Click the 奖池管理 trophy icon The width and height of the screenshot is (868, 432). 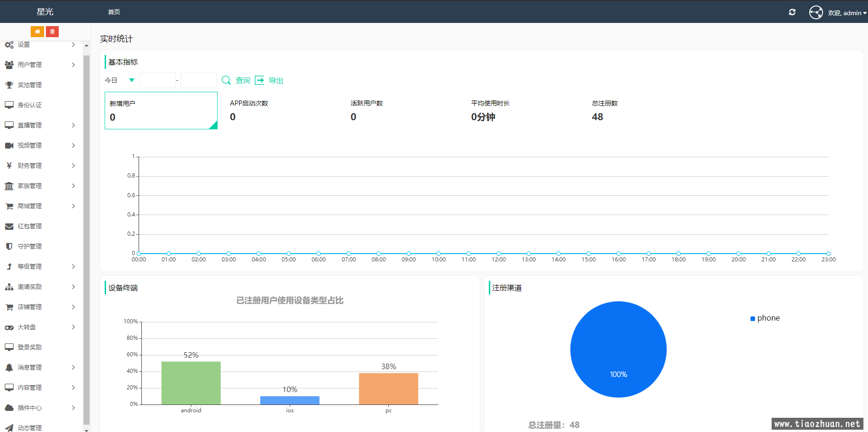click(x=9, y=85)
